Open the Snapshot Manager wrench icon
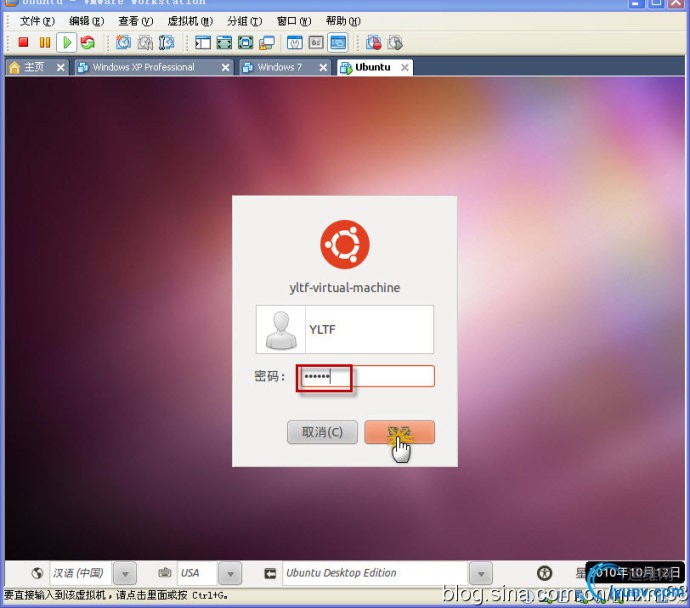Screen dimensions: 690x608 [x=166, y=42]
